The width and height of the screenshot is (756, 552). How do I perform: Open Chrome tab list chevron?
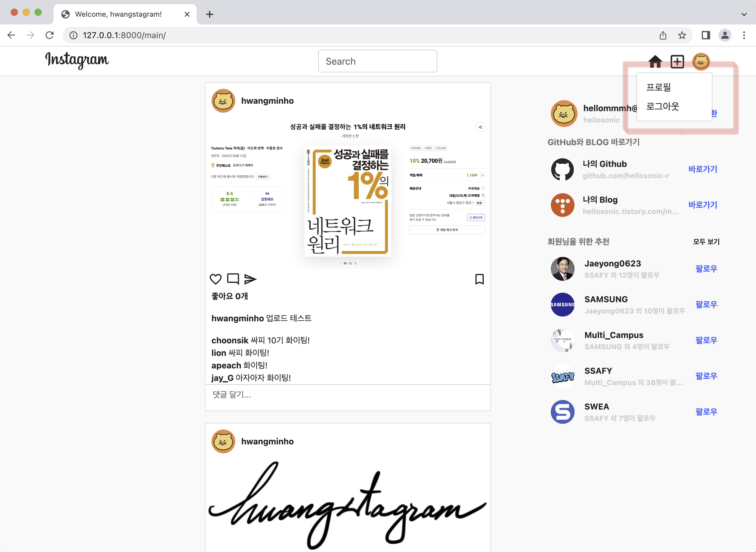[x=744, y=14]
